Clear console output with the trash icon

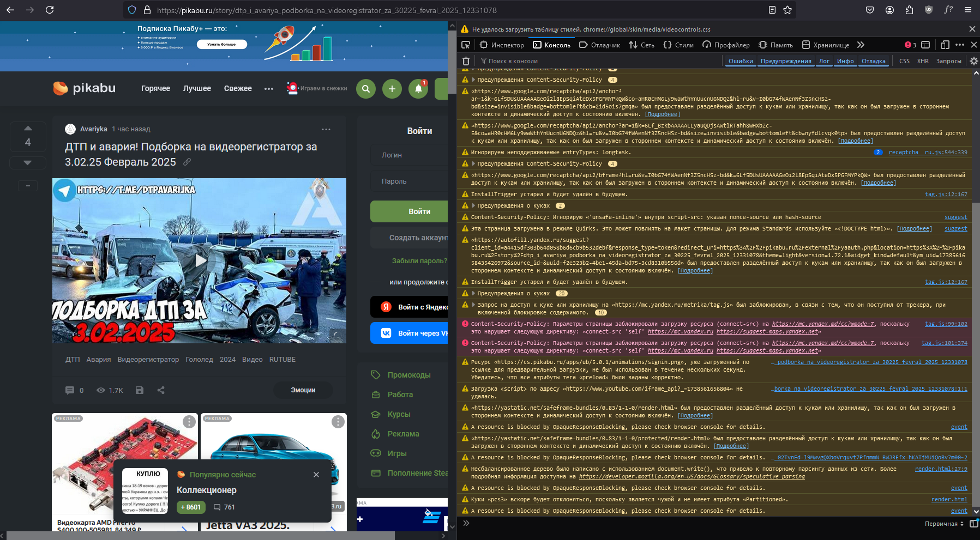(466, 61)
